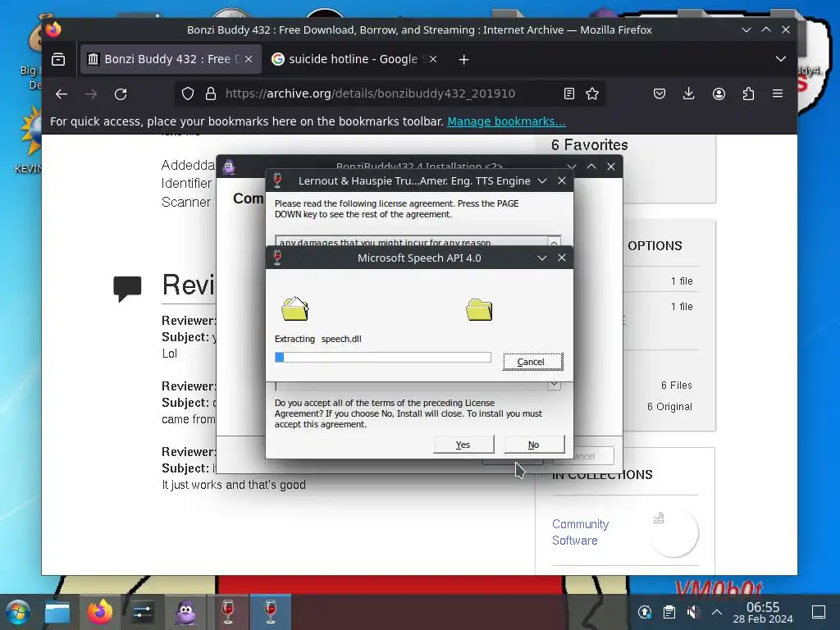Open the Lernout & Hauspie window menu chevron
Screen dimensions: 840x630
pos(542,181)
